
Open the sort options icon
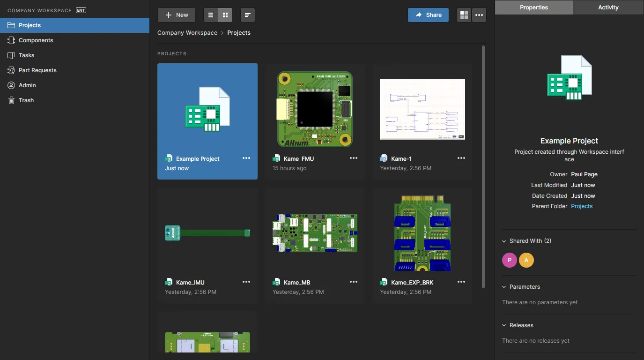(x=248, y=15)
